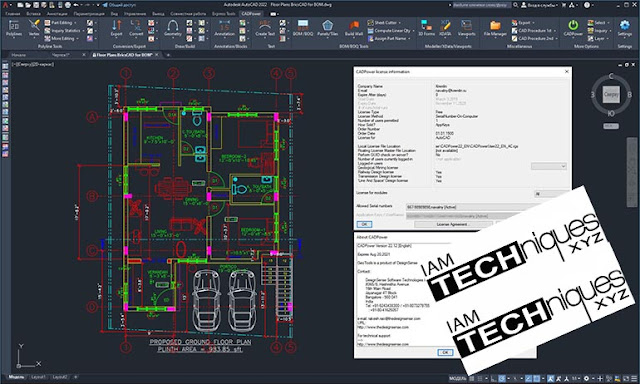Click the Build Wall tool

(x=353, y=28)
